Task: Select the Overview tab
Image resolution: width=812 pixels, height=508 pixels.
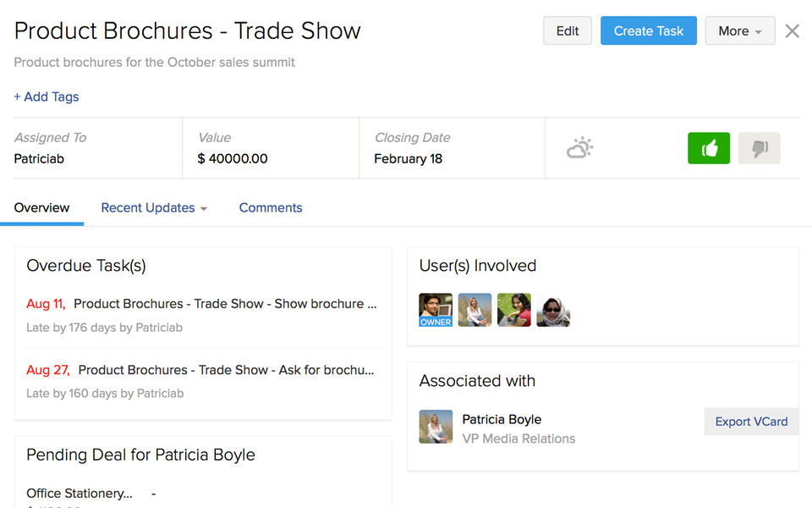Action: click(41, 208)
